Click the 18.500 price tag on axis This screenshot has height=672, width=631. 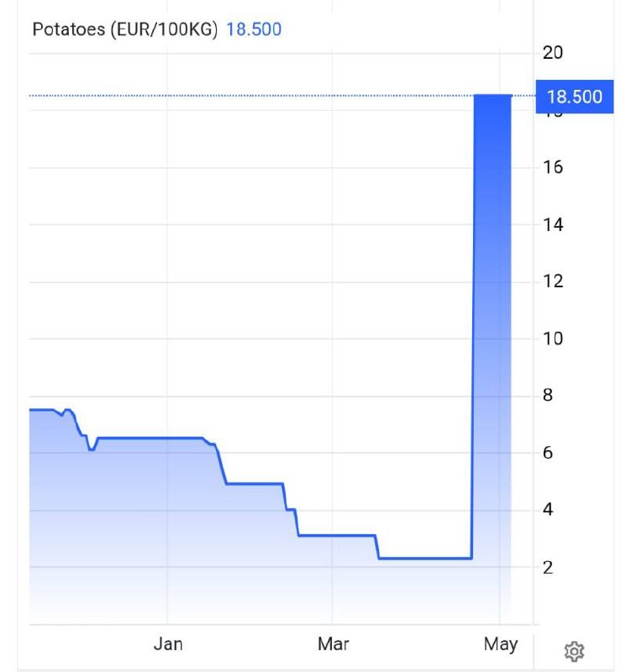(x=575, y=97)
